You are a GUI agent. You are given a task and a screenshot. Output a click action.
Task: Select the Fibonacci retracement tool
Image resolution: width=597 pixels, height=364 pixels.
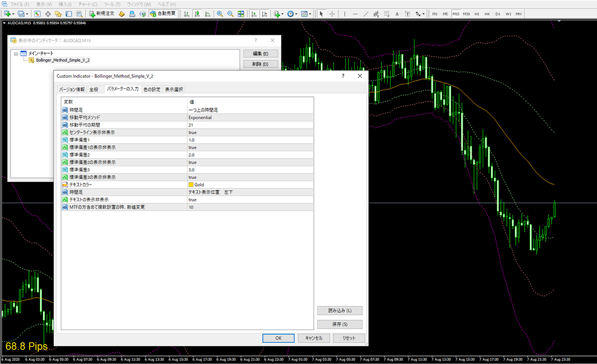pos(387,13)
